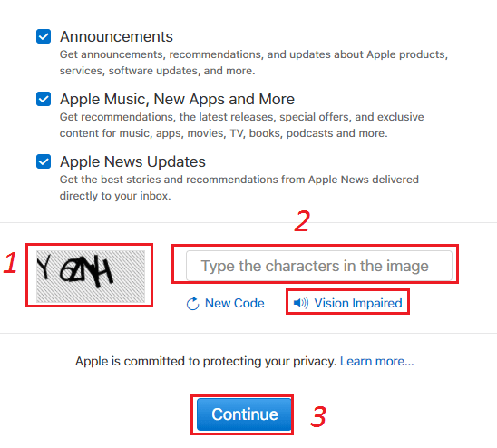Click the red number 2 annotation

point(302,221)
